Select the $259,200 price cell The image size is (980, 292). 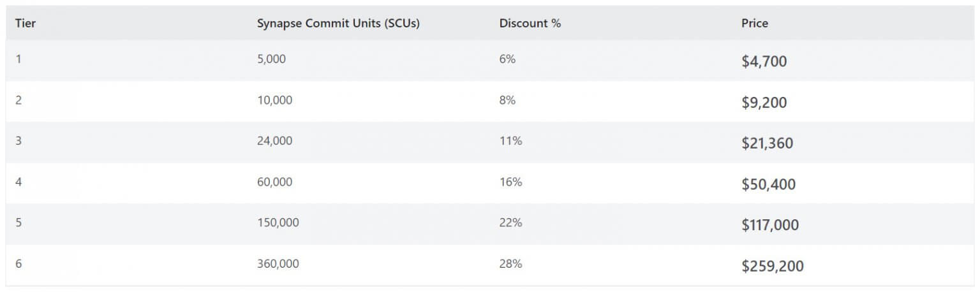[x=772, y=266]
